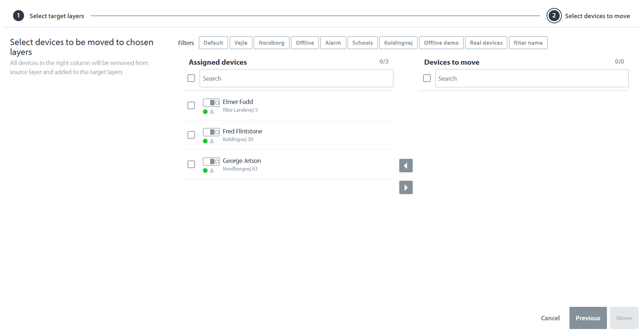Image resolution: width=644 pixels, height=333 pixels.
Task: Toggle select-all in Assigned devices
Action: 191,78
